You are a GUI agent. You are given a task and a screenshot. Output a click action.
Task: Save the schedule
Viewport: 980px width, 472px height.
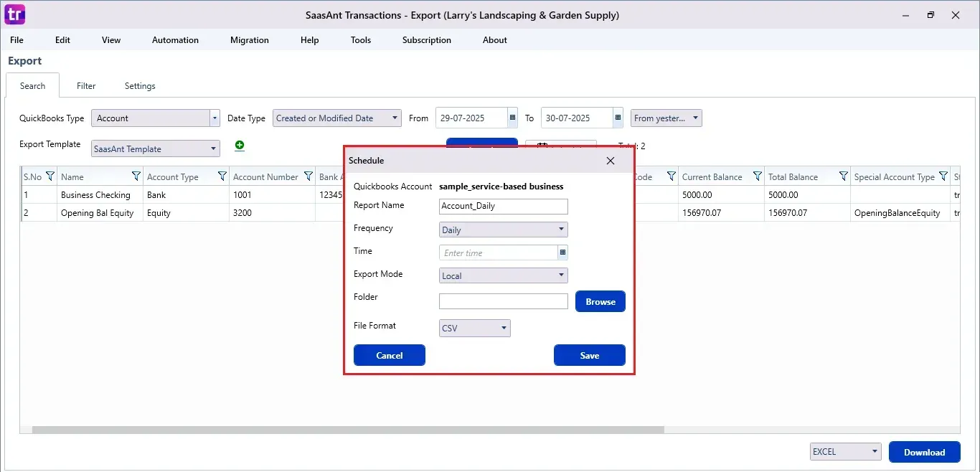point(590,355)
